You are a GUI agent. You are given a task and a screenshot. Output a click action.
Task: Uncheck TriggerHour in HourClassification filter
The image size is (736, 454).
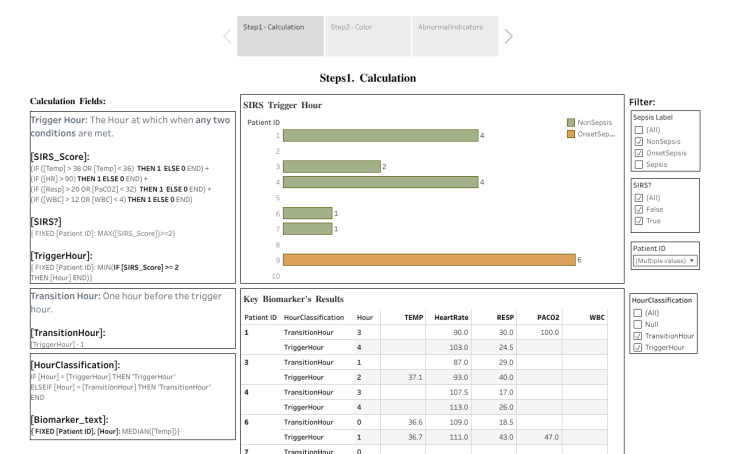point(636,347)
